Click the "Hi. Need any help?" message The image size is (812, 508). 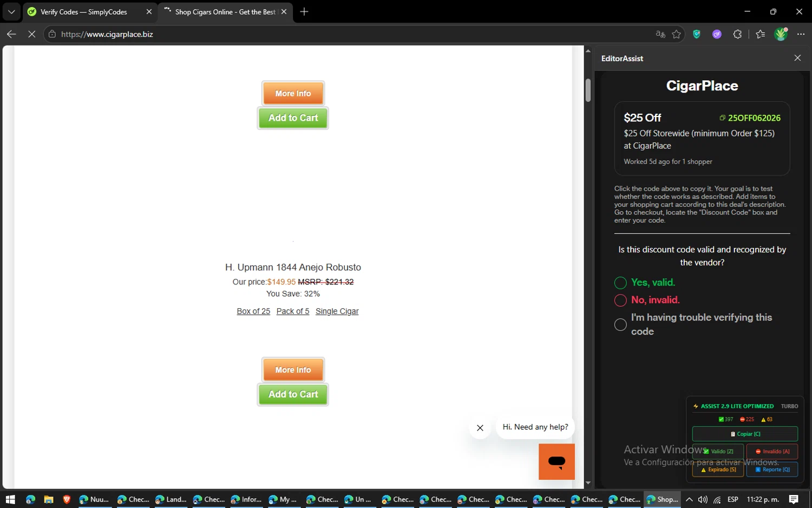point(535,427)
